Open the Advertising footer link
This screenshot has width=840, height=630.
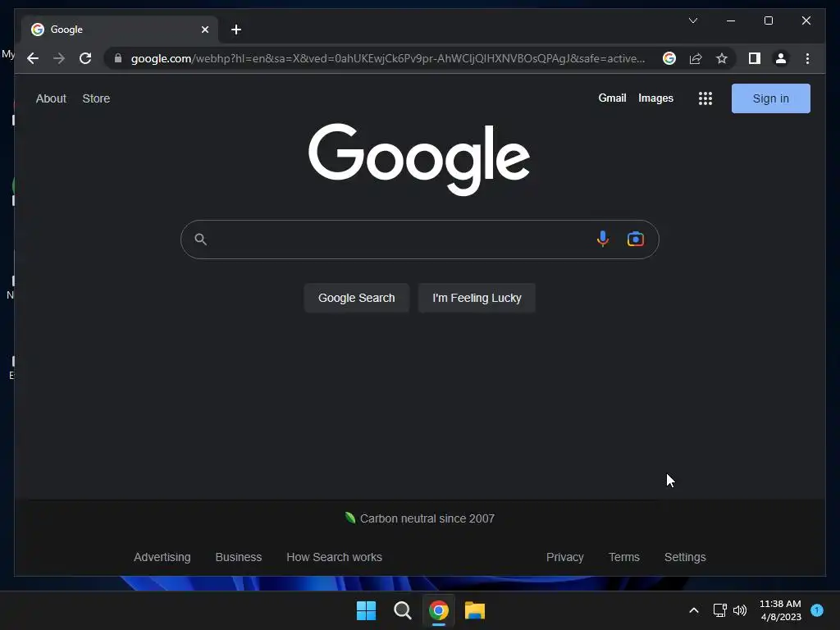[x=162, y=557]
